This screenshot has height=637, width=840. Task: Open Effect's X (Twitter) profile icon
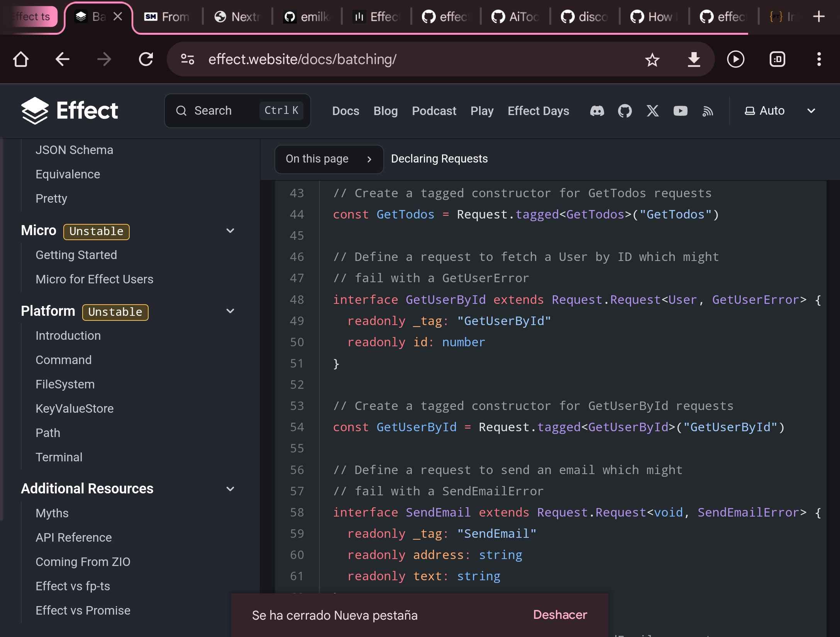coord(652,111)
